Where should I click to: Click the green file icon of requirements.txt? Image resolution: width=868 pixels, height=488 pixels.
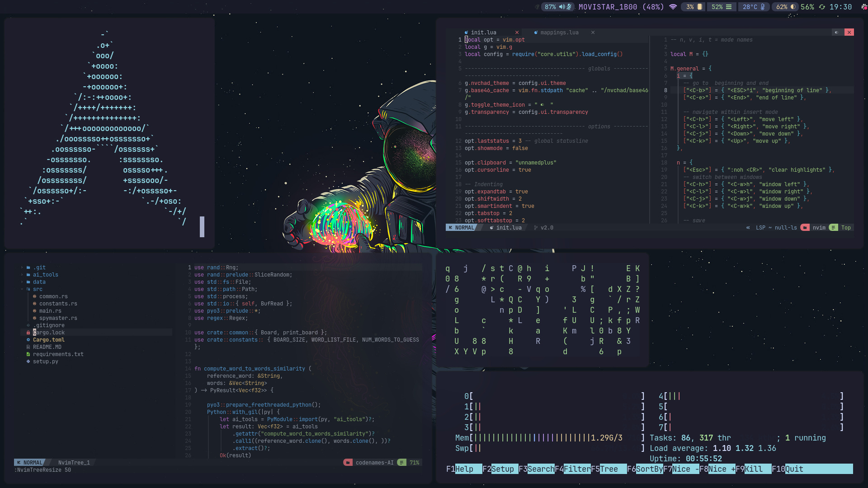click(x=28, y=354)
